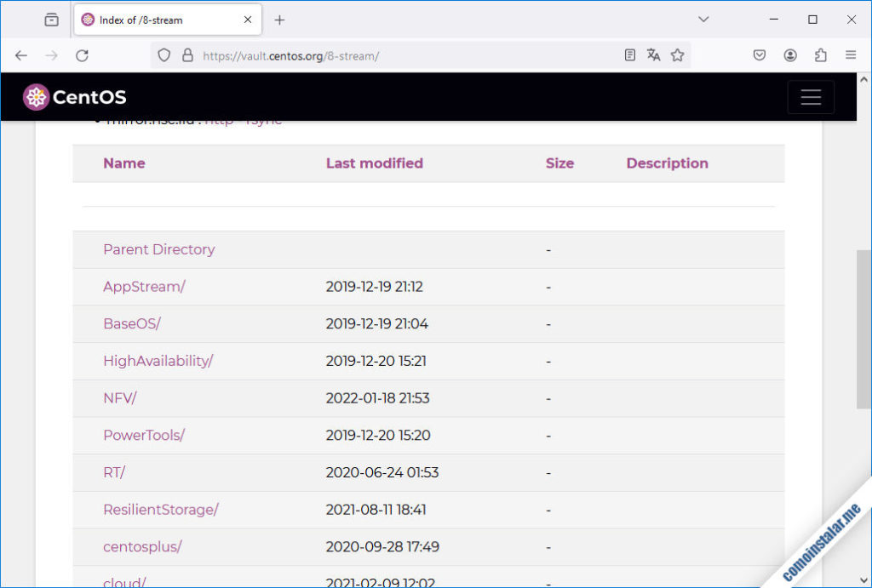The height and width of the screenshot is (588, 872).
Task: Open Reader View icon in address bar
Action: pos(630,55)
